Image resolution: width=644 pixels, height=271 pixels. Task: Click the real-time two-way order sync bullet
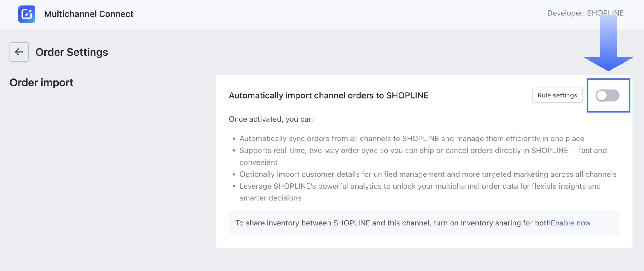(x=423, y=151)
